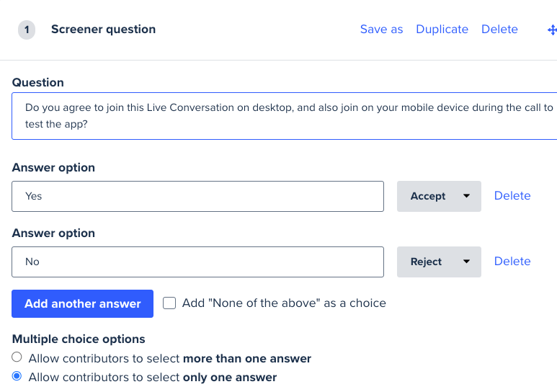Open the Accept dropdown arrow

(x=466, y=196)
